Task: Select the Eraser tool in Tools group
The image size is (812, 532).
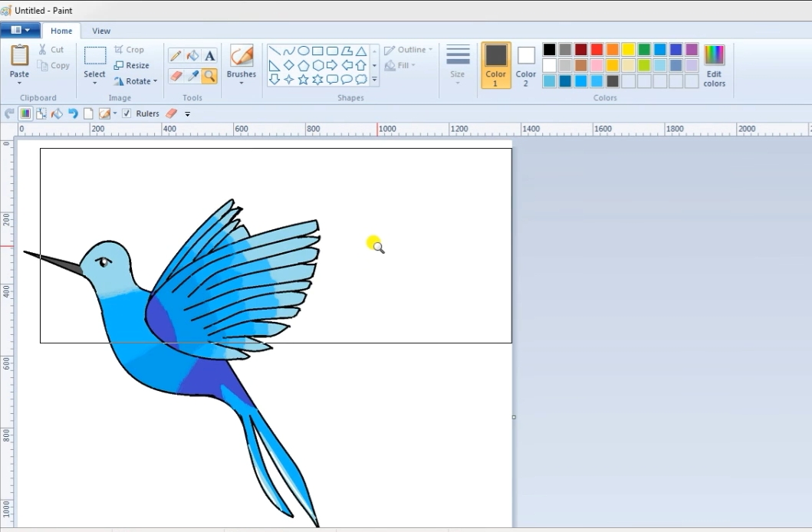Action: (x=176, y=76)
